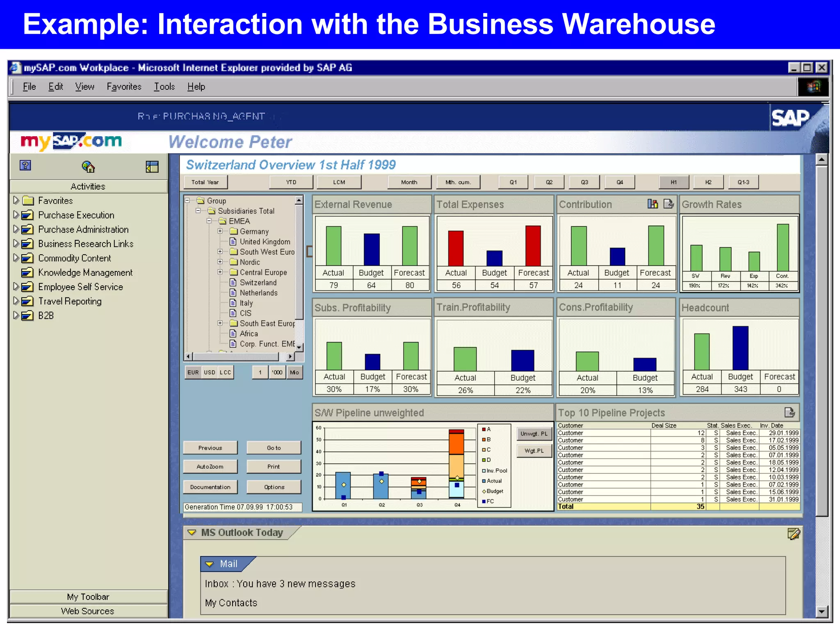Select EUR currency toggle

pyautogui.click(x=193, y=372)
